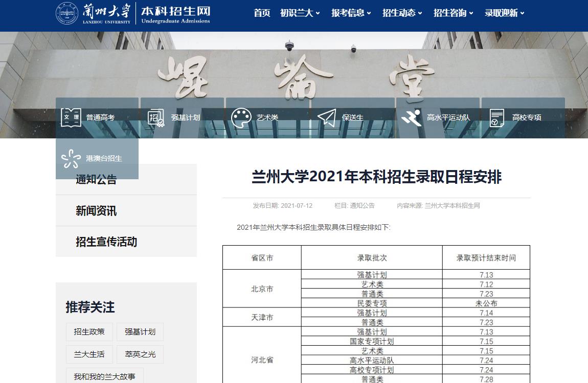Click the 兰大生活 tag

click(x=89, y=354)
